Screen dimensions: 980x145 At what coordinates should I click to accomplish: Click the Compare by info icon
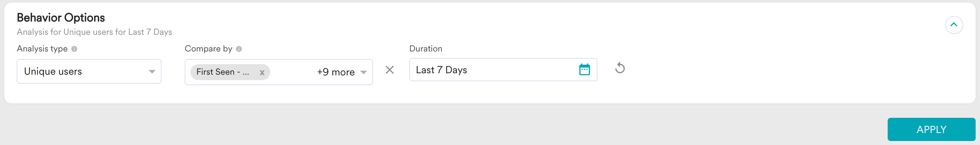239,49
